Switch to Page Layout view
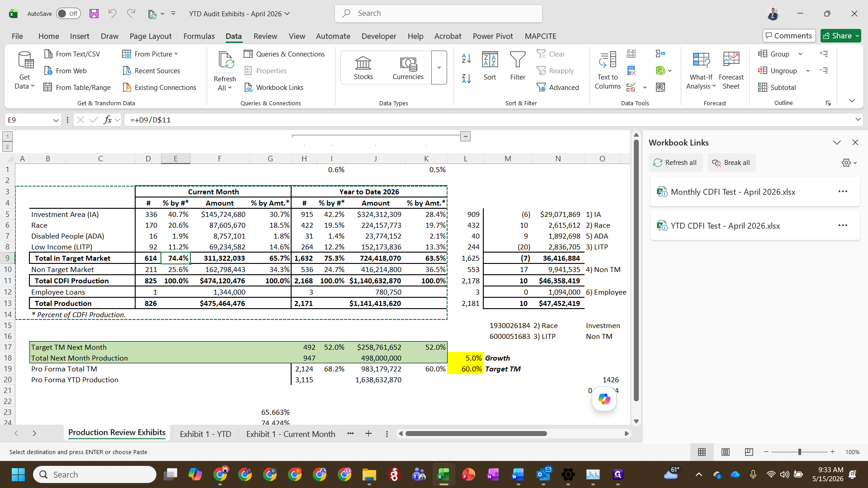The height and width of the screenshot is (488, 868). coord(726,452)
